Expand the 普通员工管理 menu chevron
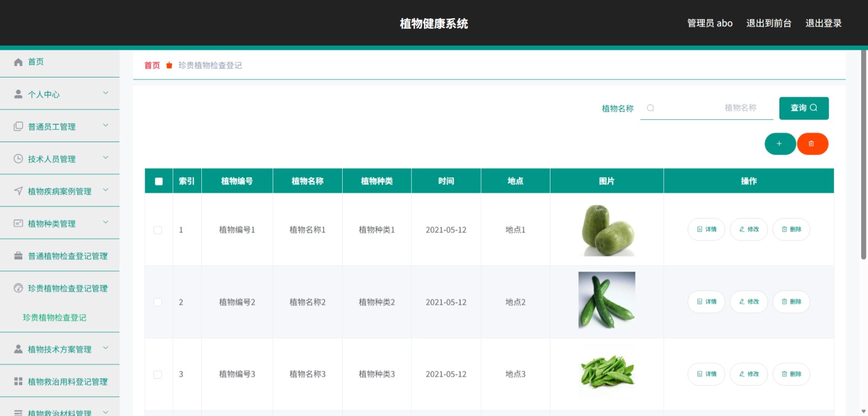868x416 pixels. [x=105, y=126]
